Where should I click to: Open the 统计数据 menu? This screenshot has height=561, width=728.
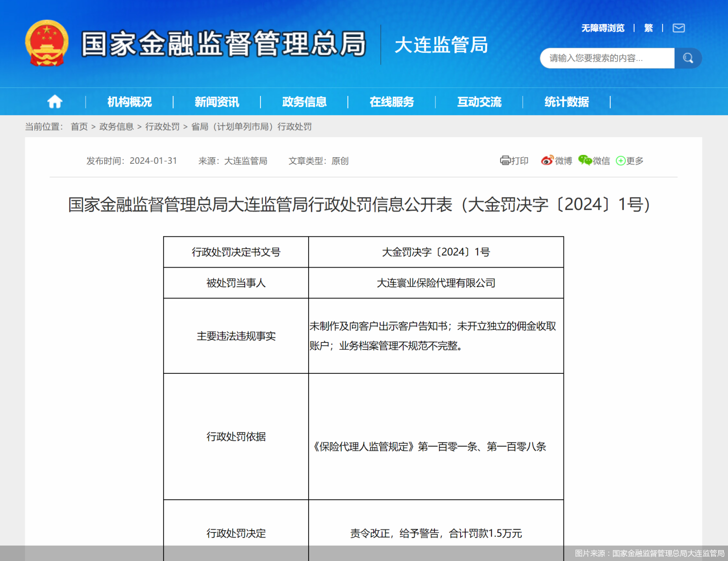(x=567, y=102)
